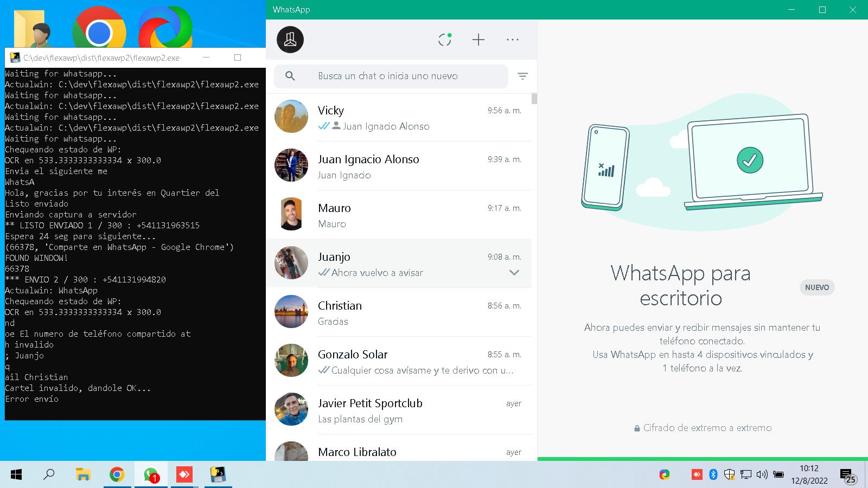Open Gonzalo Solar conversation

pyautogui.click(x=399, y=361)
